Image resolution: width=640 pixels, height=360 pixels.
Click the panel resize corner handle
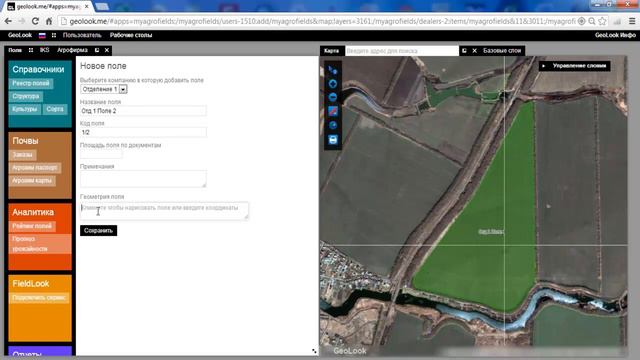(x=314, y=351)
